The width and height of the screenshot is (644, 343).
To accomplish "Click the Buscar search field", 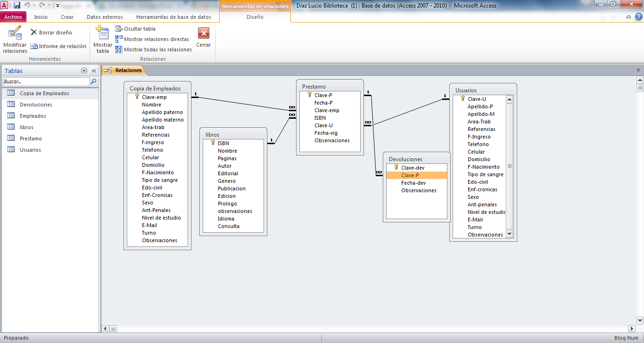I will pos(46,82).
